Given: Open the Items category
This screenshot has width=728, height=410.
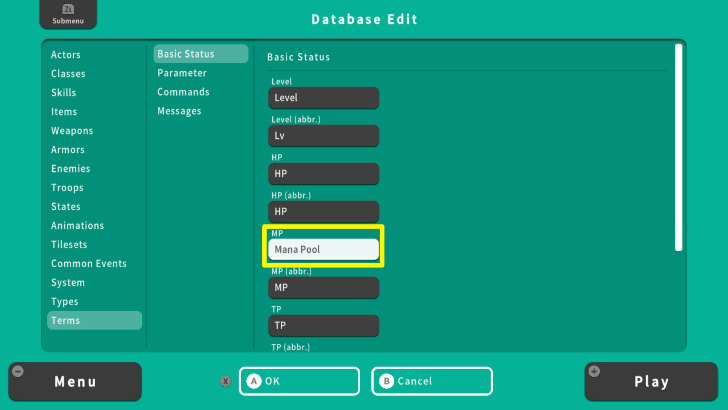Looking at the screenshot, I should (64, 112).
